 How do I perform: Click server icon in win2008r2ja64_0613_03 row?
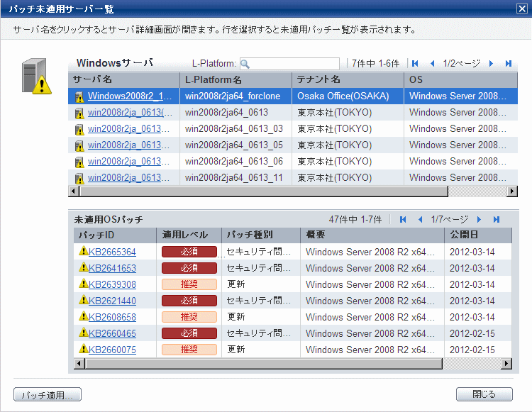pyautogui.click(x=79, y=130)
